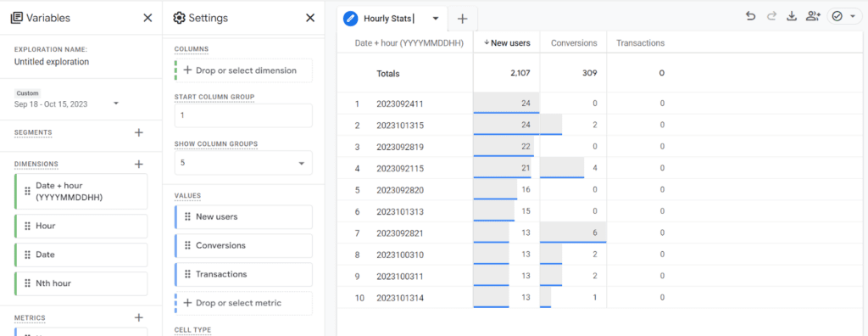Image resolution: width=868 pixels, height=336 pixels.
Task: Open the data quality checkmark dropdown
Action: click(844, 17)
